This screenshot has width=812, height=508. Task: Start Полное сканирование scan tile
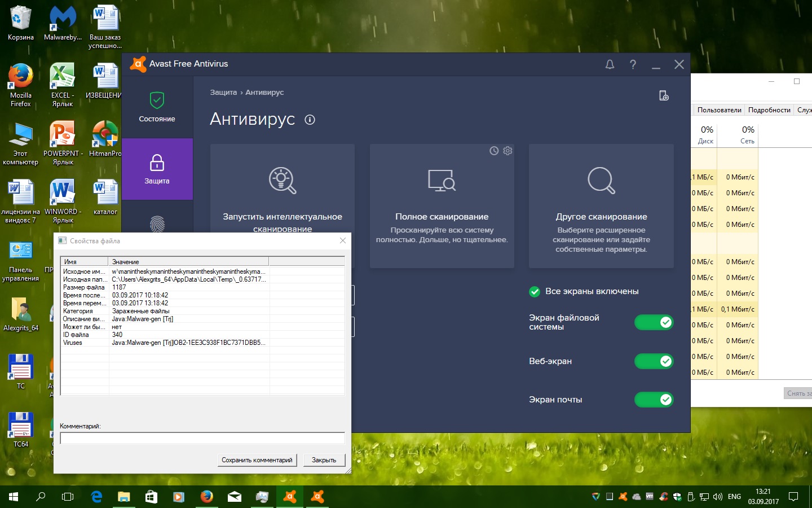click(x=442, y=205)
